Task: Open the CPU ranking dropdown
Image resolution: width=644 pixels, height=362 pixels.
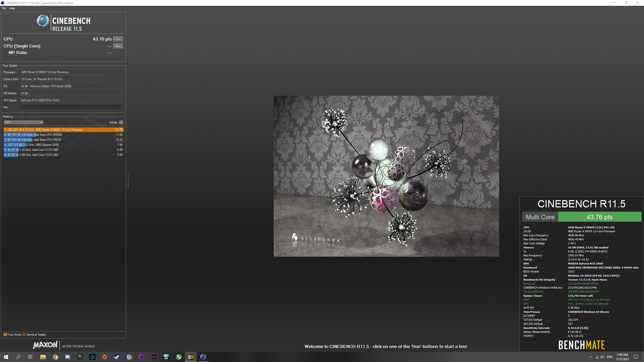Action: point(23,122)
